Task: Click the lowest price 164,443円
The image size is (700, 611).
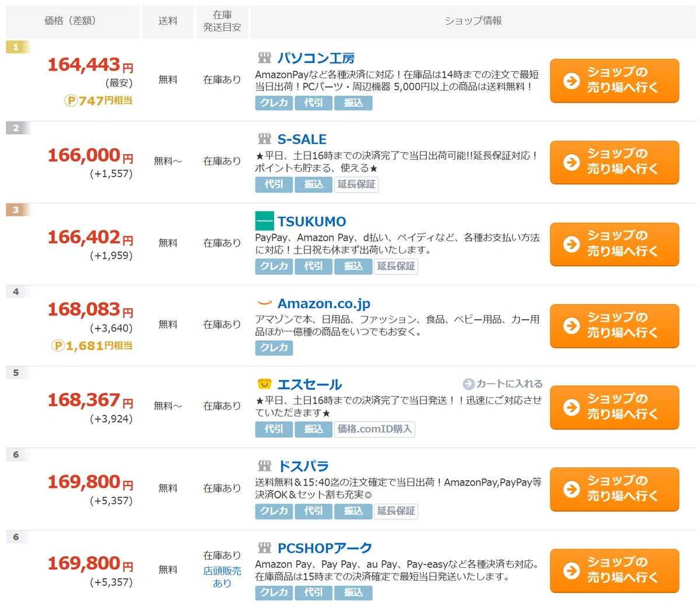Action: click(90, 65)
